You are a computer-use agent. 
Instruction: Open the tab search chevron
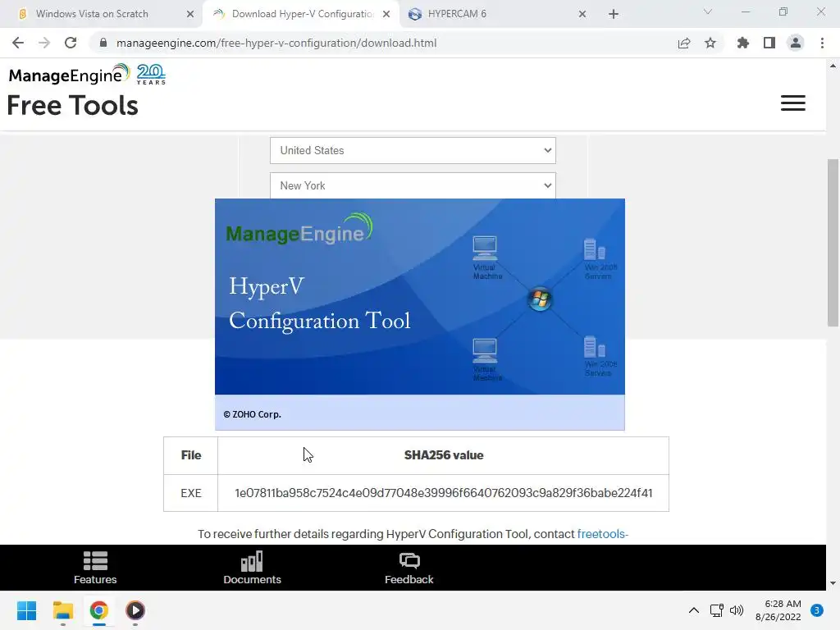708,11
